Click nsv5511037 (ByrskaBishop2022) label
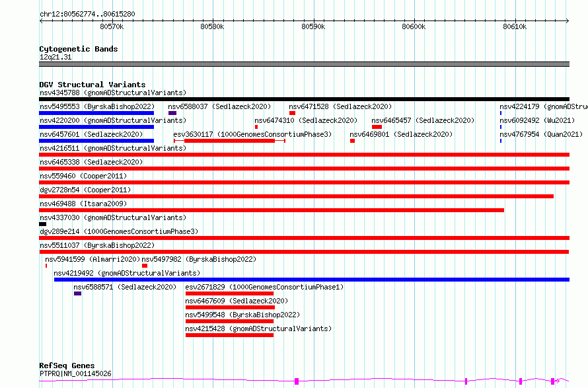 click(97, 245)
